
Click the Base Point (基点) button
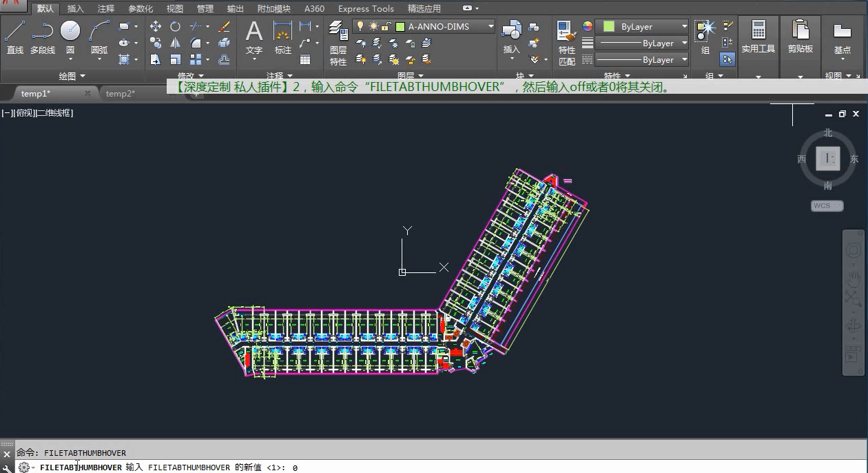(x=842, y=37)
